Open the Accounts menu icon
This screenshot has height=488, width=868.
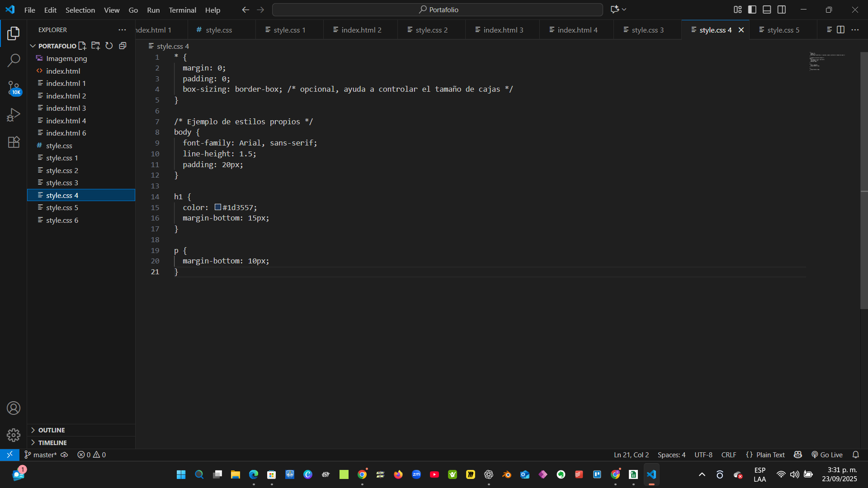point(14,408)
